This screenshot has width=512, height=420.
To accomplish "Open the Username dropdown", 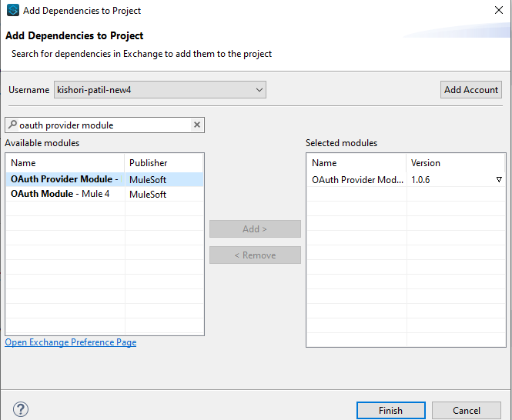I will [160, 90].
